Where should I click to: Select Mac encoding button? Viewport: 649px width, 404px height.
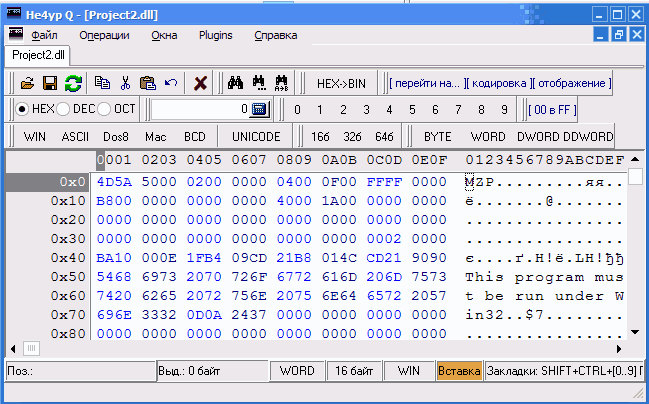(x=156, y=137)
